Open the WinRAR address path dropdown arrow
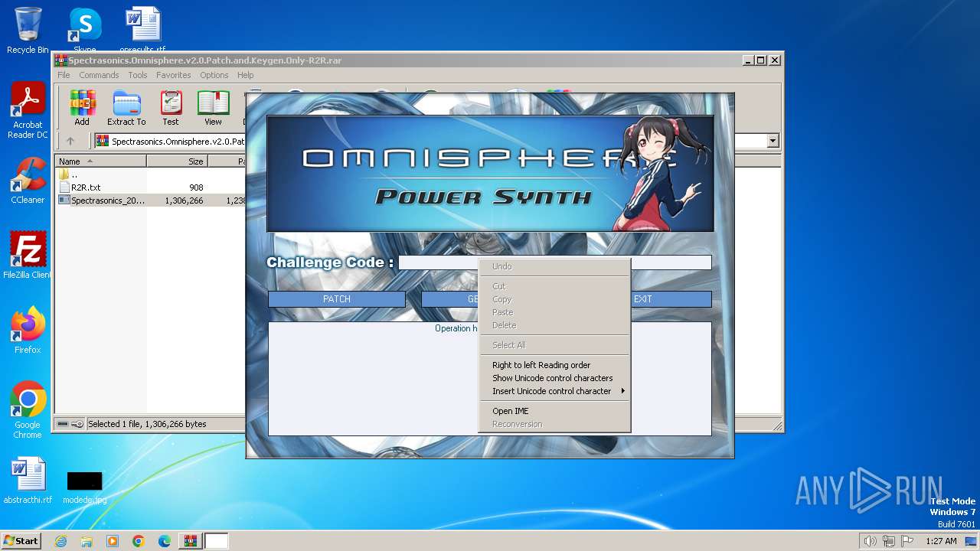The image size is (980, 551). click(773, 141)
